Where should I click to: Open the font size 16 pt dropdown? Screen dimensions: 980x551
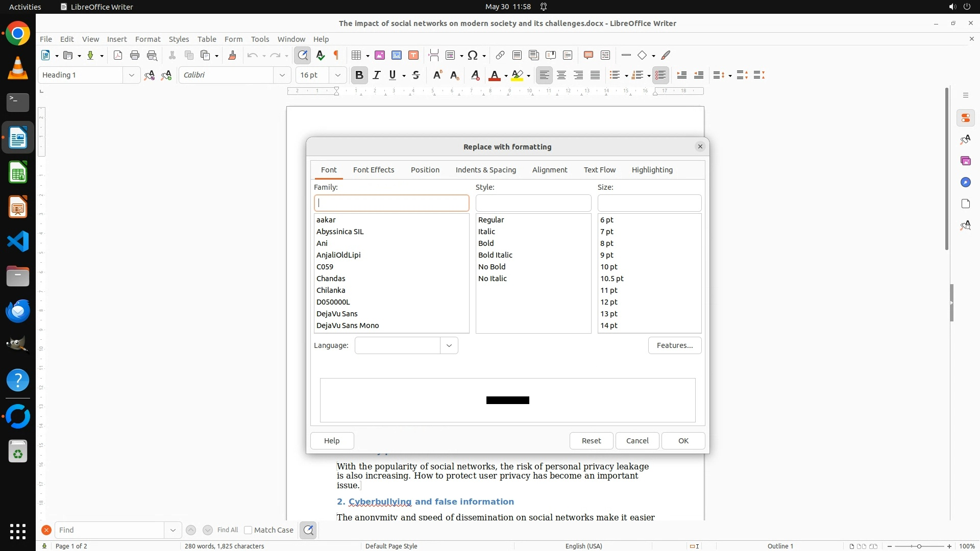[x=337, y=75]
